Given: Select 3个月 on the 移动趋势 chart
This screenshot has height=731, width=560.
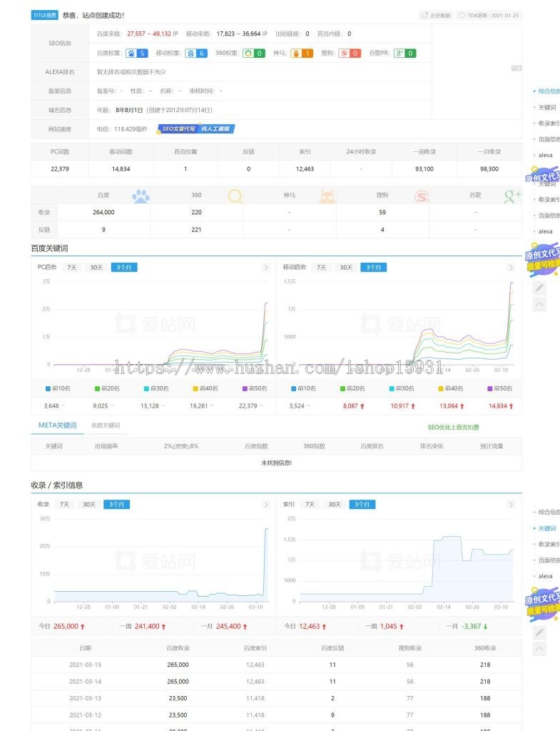Looking at the screenshot, I should (x=374, y=268).
